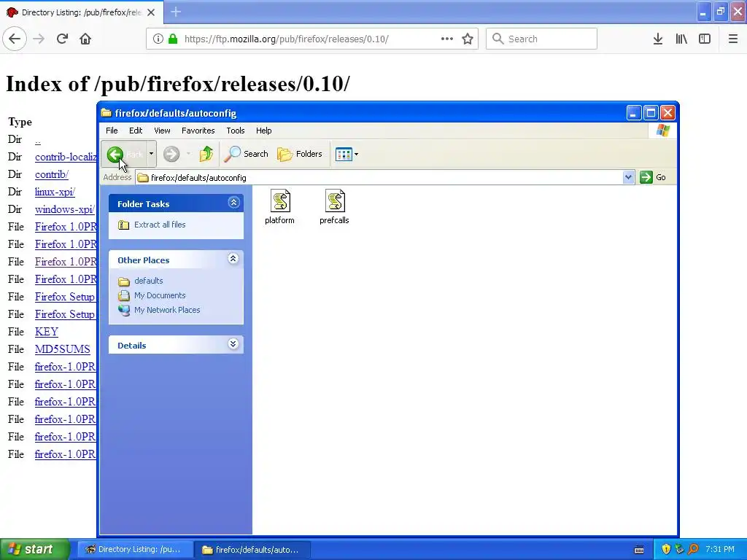Open the Favorites menu
Image resolution: width=747 pixels, height=560 pixels.
coord(198,131)
